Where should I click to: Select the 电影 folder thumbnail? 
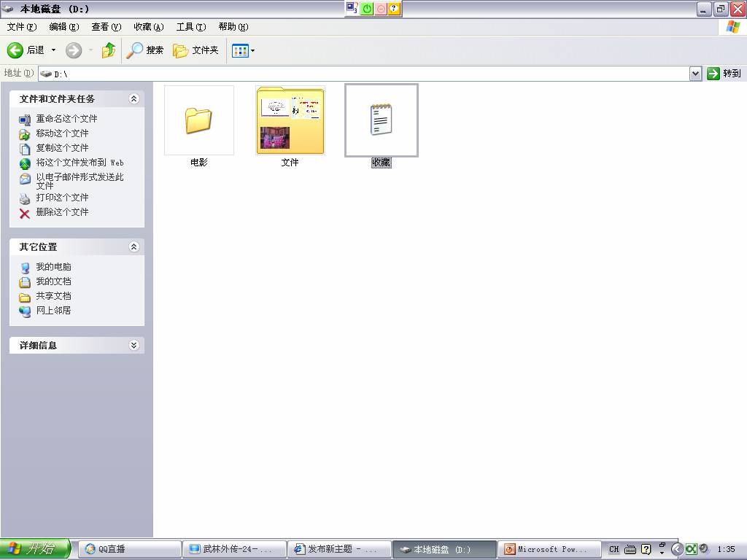(x=199, y=120)
